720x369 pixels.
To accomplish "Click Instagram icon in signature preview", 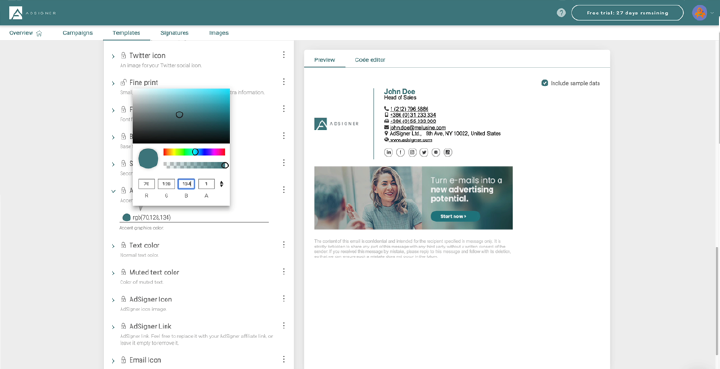I will pyautogui.click(x=412, y=152).
